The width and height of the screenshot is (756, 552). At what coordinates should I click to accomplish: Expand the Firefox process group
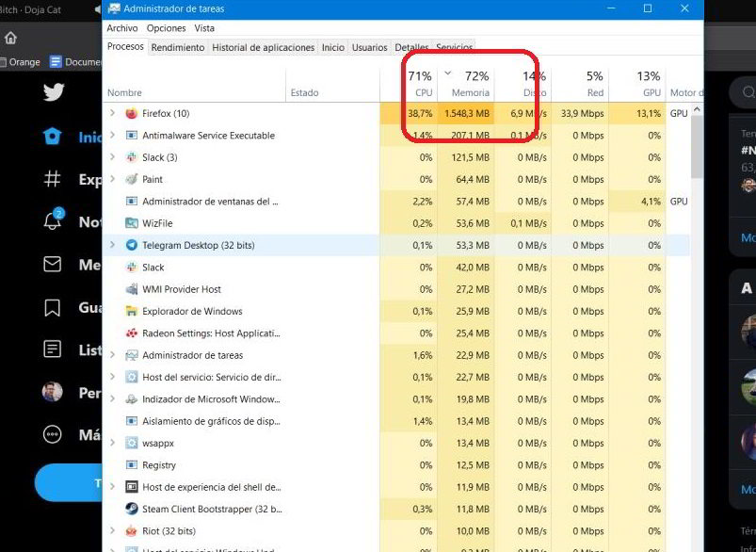112,114
